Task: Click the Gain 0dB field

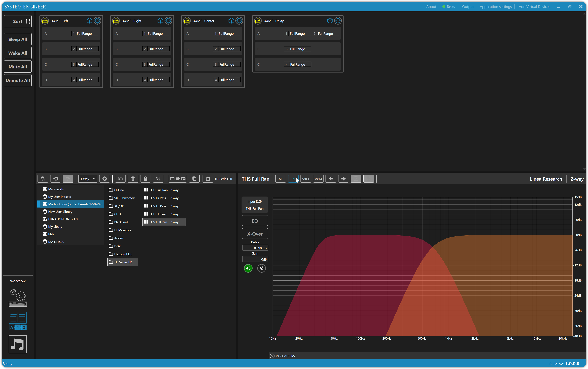Action: click(x=255, y=259)
